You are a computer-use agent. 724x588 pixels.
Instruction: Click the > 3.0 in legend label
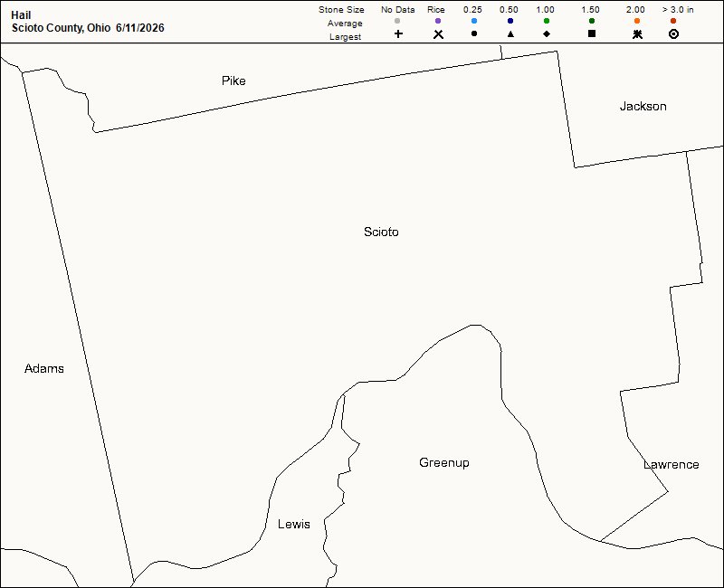(678, 10)
